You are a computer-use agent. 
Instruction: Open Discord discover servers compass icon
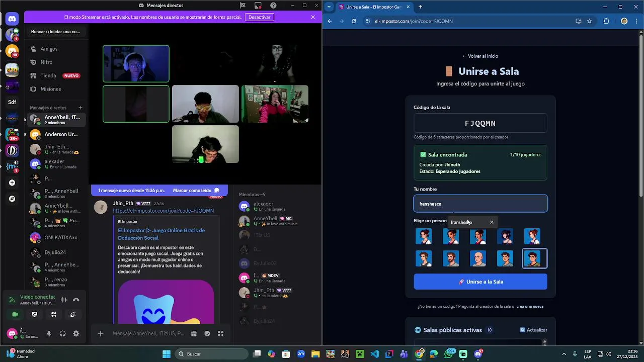click(x=12, y=199)
